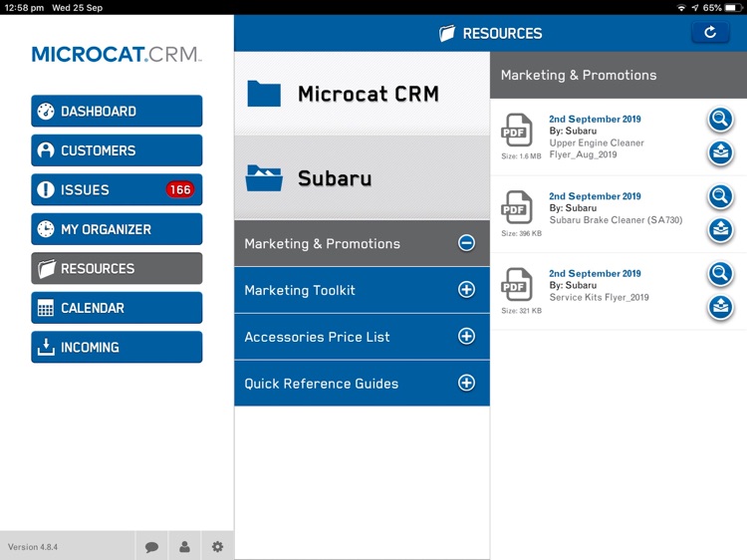
Task: Click the Subaru Brake Cleaner PDF file icon
Action: pyautogui.click(x=516, y=207)
